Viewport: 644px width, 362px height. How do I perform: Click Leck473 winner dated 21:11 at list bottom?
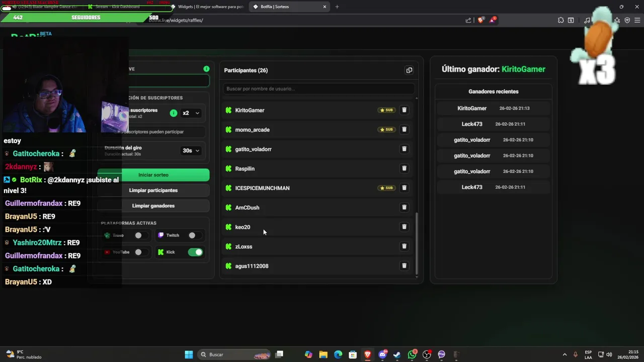click(472, 187)
